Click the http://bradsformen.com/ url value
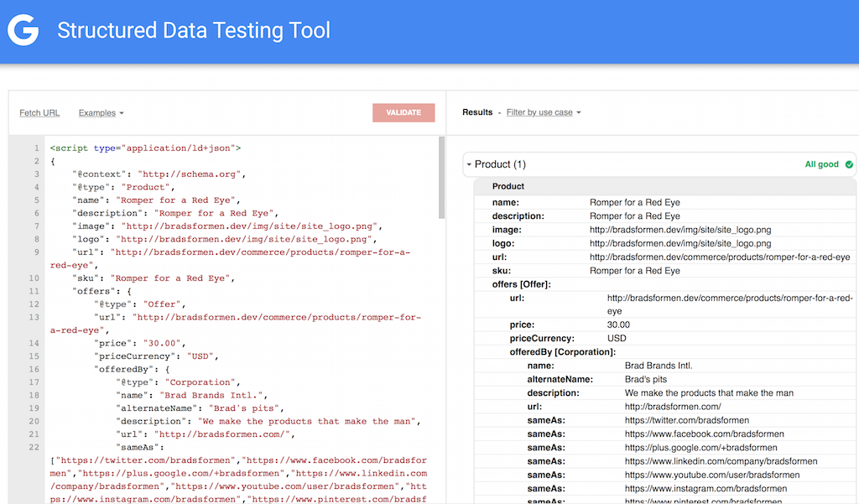This screenshot has width=859, height=504. pos(673,407)
